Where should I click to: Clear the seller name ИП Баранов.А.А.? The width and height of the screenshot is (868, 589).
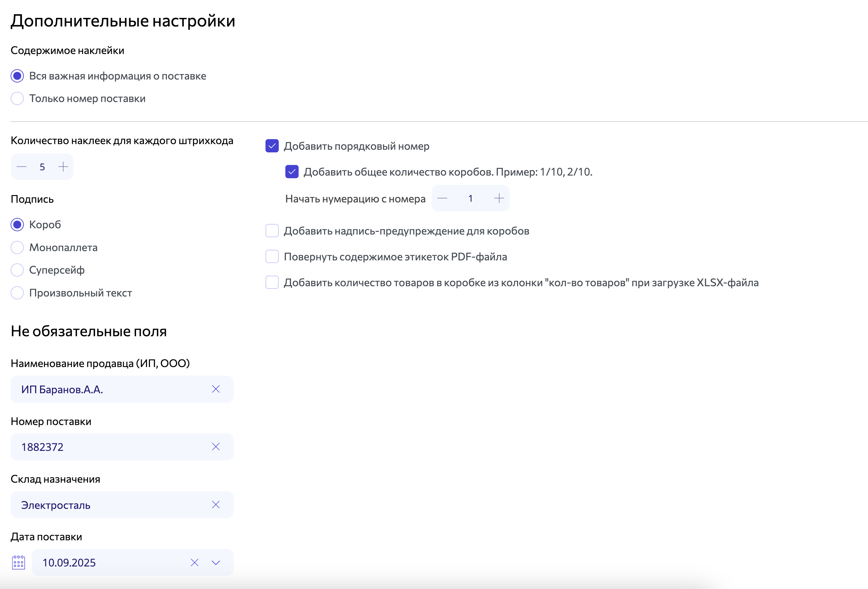click(216, 389)
